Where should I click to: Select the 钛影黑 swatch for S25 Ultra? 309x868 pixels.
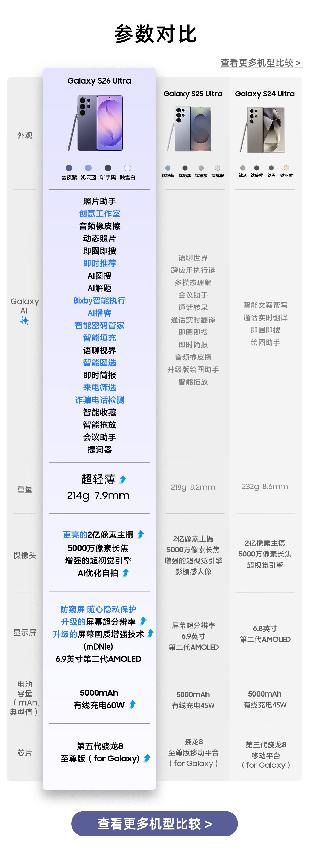[185, 168]
